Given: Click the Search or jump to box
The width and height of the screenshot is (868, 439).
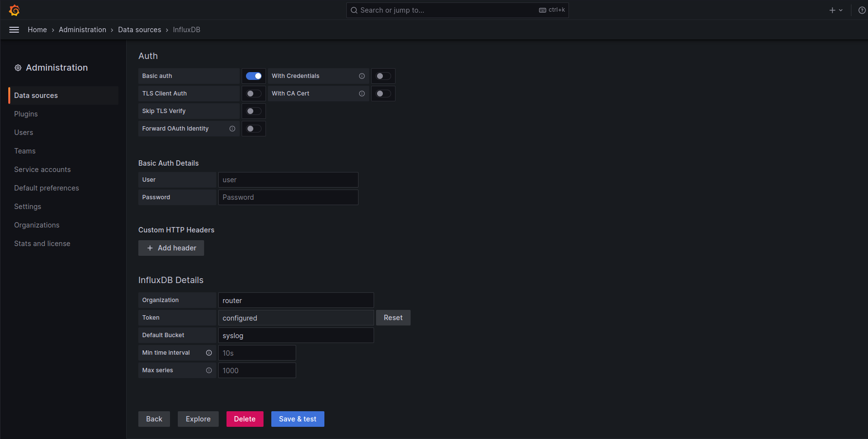Looking at the screenshot, I should [x=457, y=10].
